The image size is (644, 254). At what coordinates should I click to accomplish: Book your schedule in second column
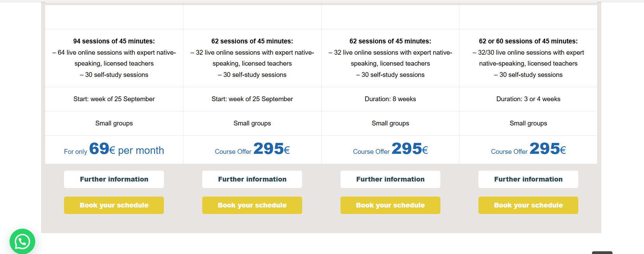pyautogui.click(x=252, y=205)
